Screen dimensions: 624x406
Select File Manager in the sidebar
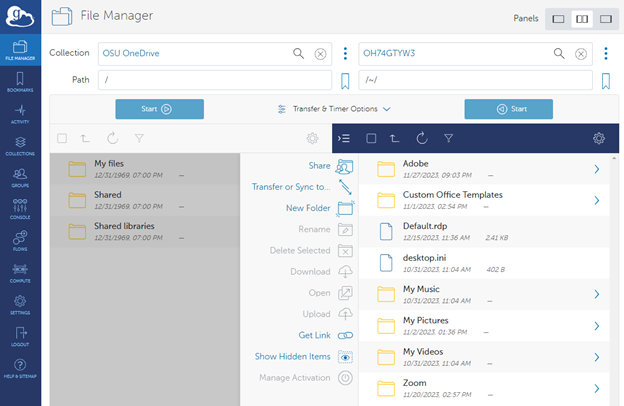tap(20, 50)
